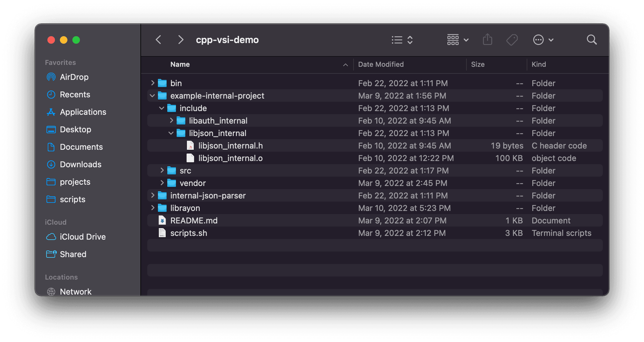Click the More actions ellipsis icon
The width and height of the screenshot is (644, 342).
point(538,40)
